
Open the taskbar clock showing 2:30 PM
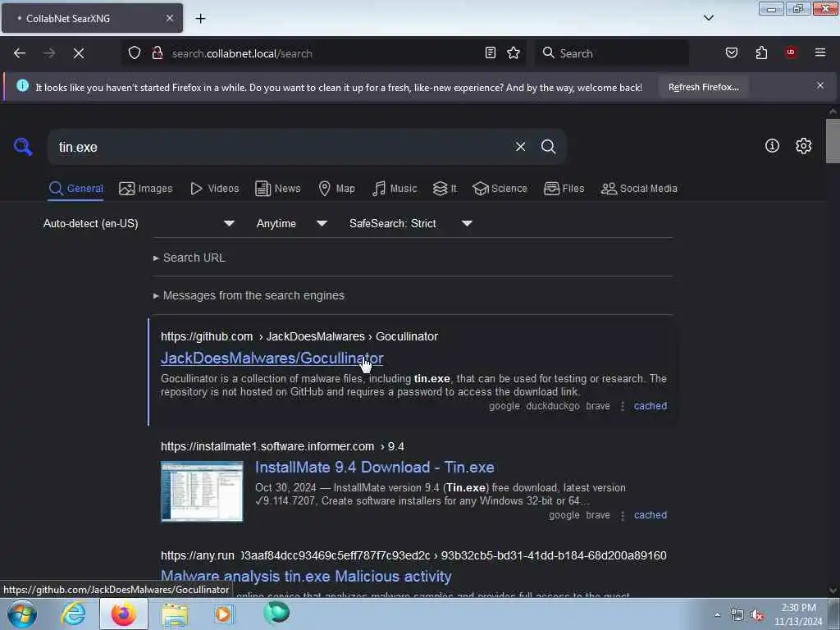(798, 614)
